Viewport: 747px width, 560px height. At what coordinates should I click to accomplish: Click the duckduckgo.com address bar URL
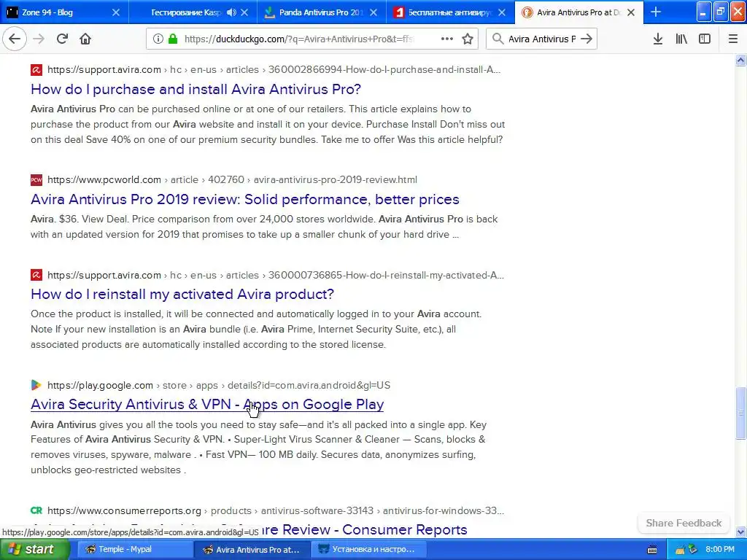(298, 39)
